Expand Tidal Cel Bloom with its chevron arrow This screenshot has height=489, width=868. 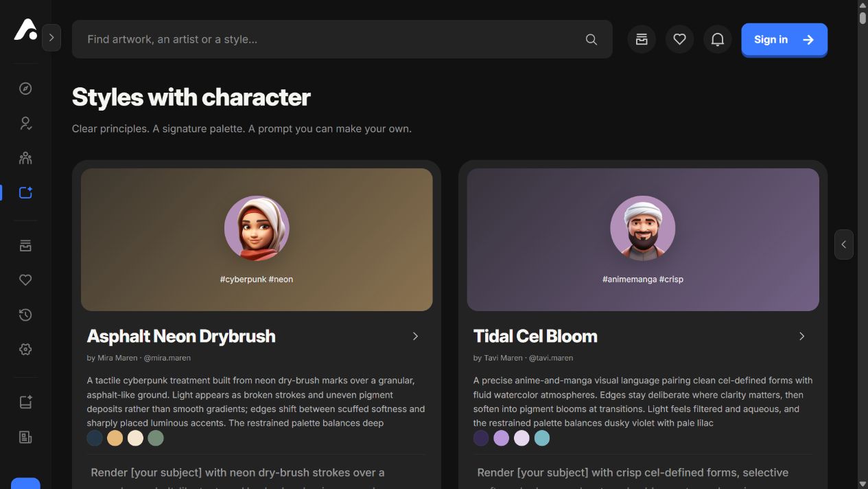801,336
